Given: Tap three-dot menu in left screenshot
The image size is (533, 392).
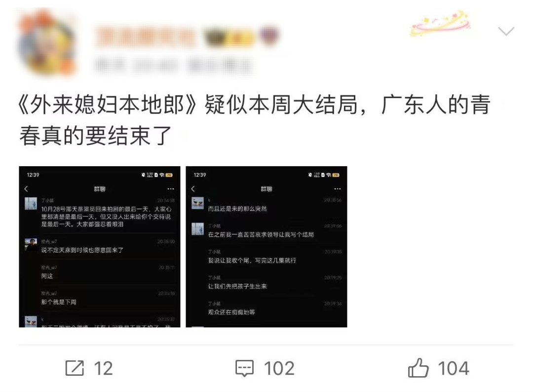Looking at the screenshot, I should [171, 189].
